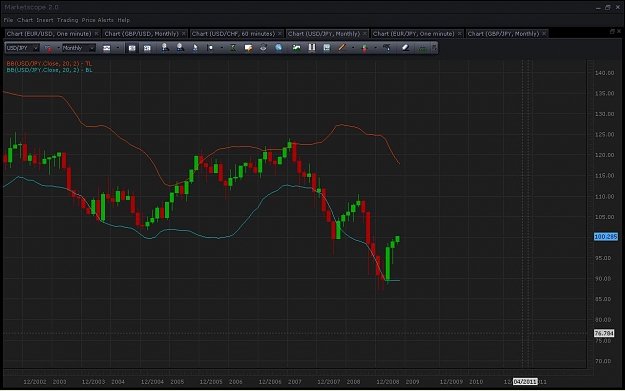The width and height of the screenshot is (625, 391).
Task: Click the 04/2011 date marker on time axis
Action: click(525, 381)
